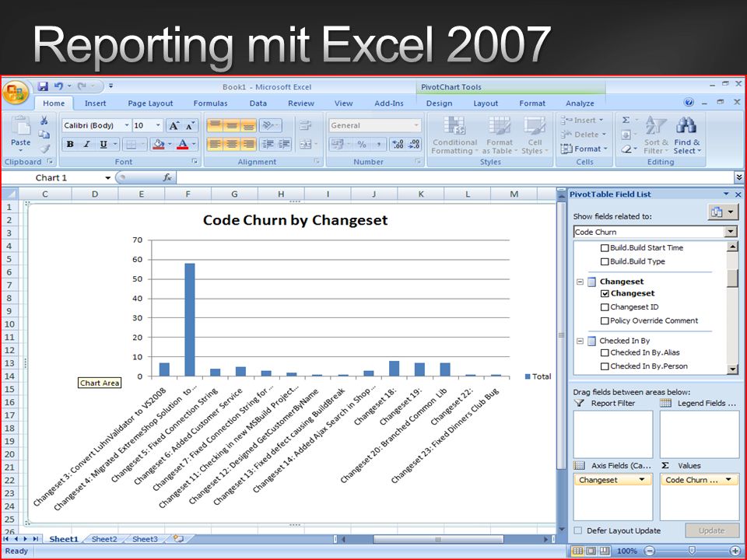
Task: Click the Percent Style button
Action: click(x=362, y=145)
